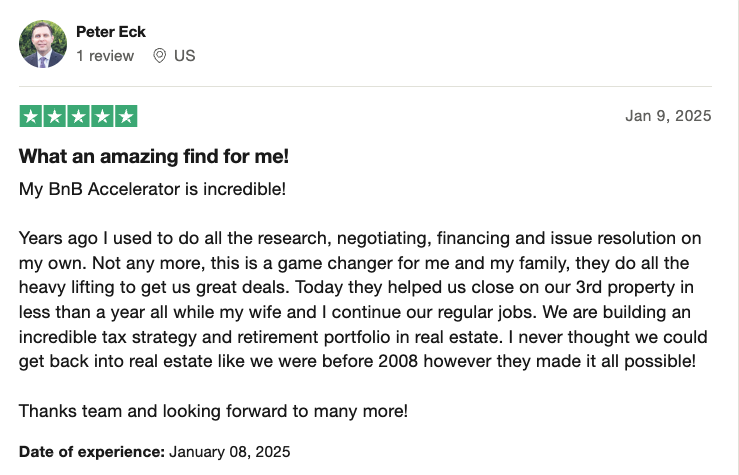The image size is (739, 475).
Task: Click Peter Eck's profile avatar photo
Action: 42,44
